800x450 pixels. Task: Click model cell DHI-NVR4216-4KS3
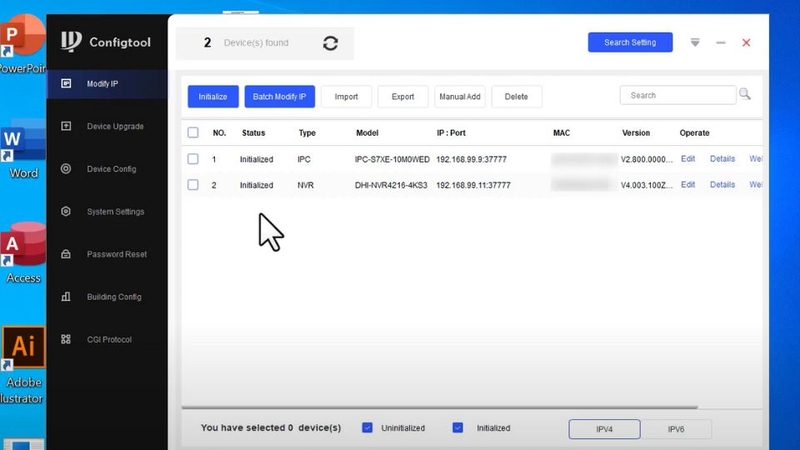point(391,185)
